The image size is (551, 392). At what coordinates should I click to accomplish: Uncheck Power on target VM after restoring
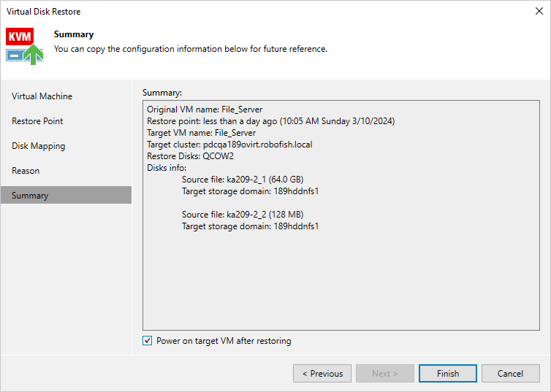coord(148,341)
